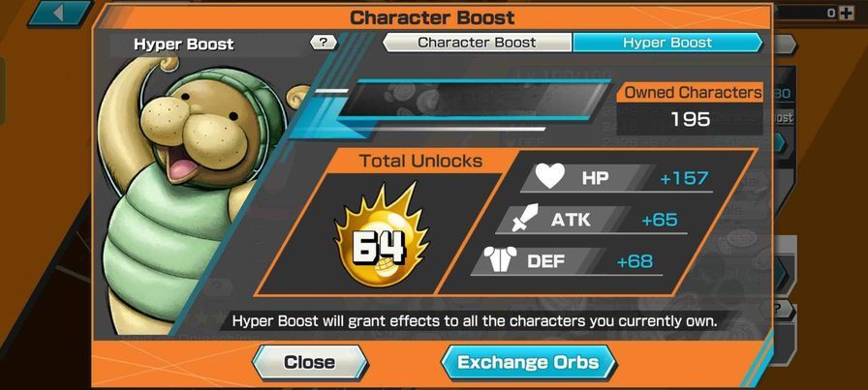Click the Close button
868x390 pixels.
309,362
